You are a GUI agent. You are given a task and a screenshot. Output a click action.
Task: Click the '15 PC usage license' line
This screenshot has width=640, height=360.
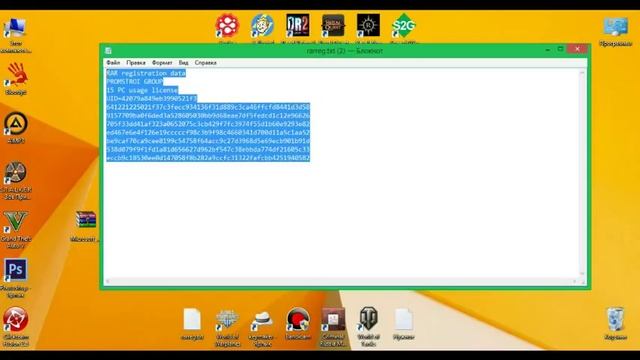[x=142, y=90]
